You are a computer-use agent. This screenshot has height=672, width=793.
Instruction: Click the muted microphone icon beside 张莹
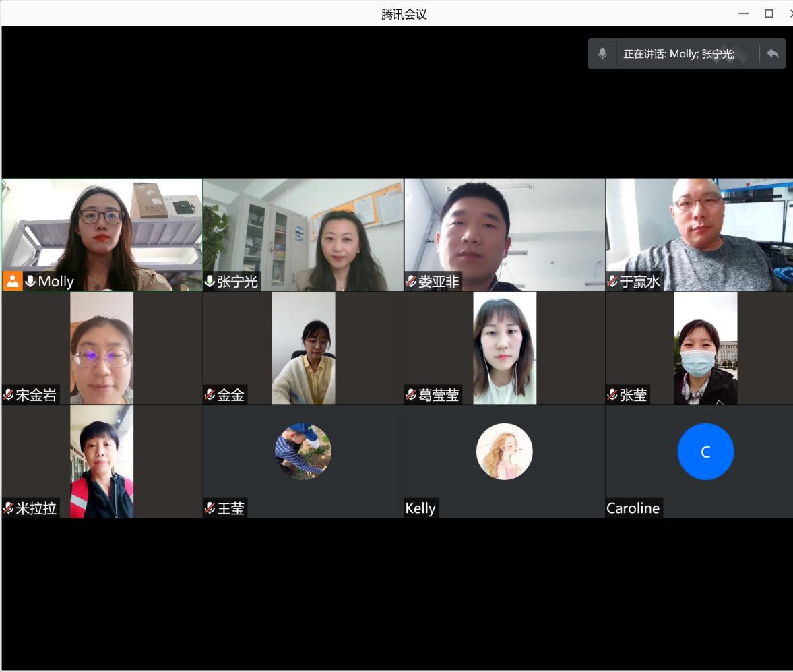(612, 395)
